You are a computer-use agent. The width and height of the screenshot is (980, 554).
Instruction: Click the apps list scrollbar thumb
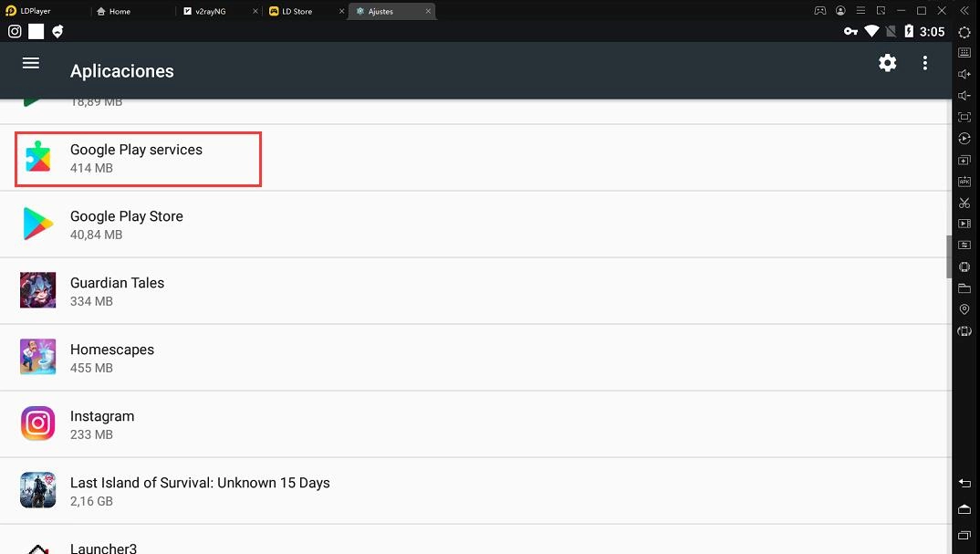tap(949, 257)
